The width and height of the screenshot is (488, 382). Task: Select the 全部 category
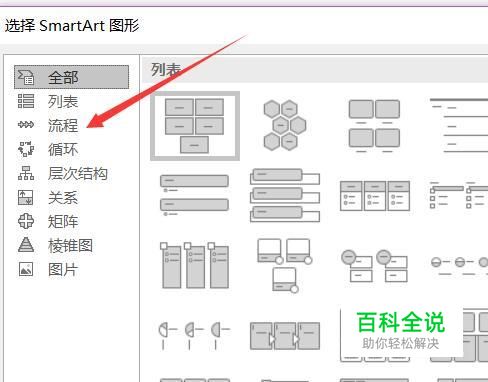(71, 77)
